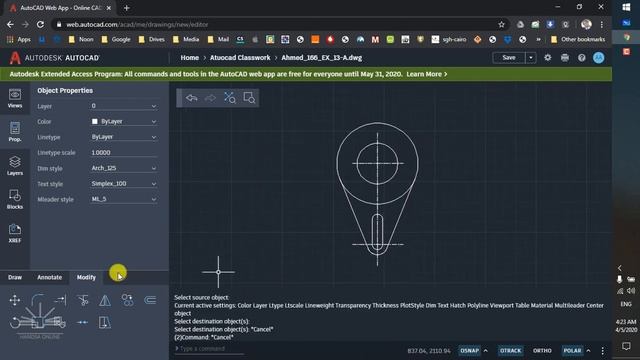This screenshot has width=640, height=360.
Task: Open the Text style Simplex_100 dropdown
Action: [124, 184]
